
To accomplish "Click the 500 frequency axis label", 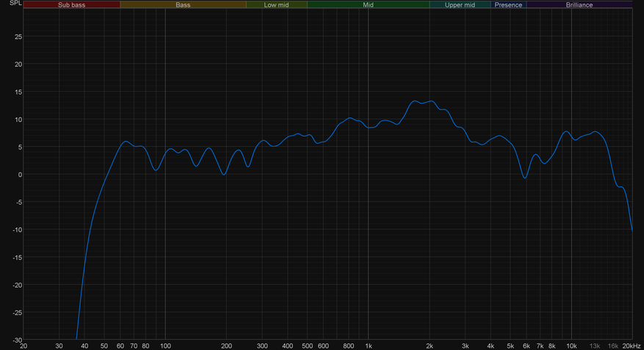I will [307, 346].
